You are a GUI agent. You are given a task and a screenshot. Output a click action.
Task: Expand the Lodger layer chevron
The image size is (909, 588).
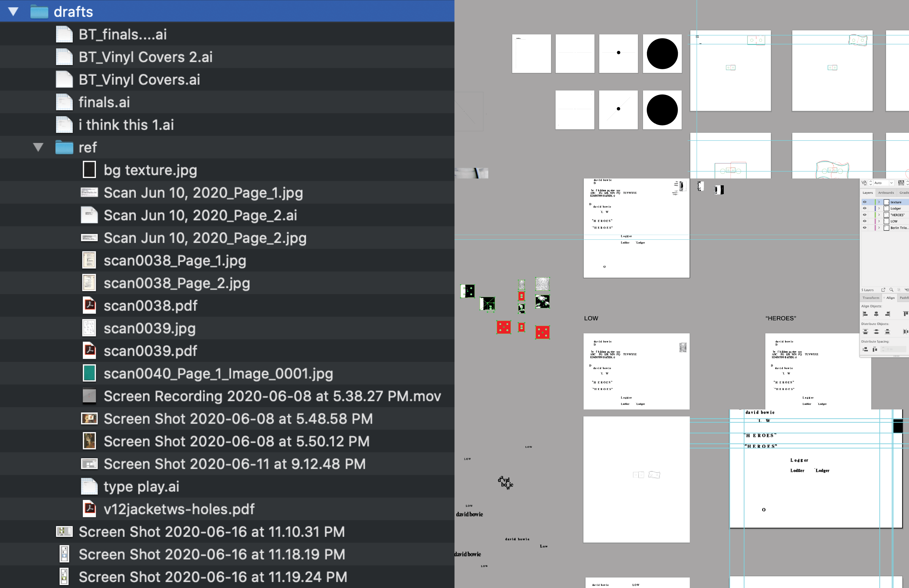879,208
